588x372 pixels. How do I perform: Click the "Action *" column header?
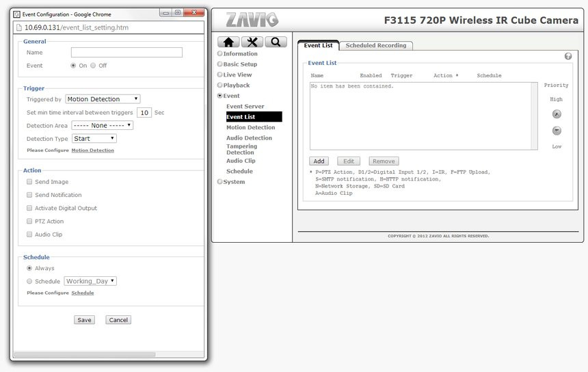(x=446, y=75)
